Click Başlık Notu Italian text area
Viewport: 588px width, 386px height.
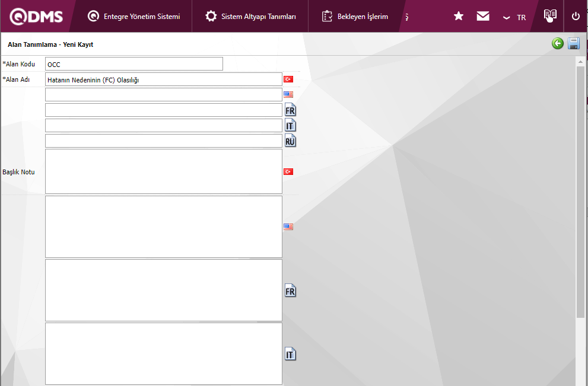(164, 353)
